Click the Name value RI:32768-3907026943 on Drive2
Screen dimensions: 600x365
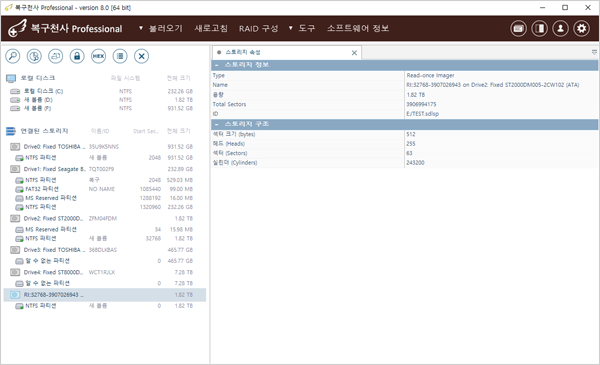point(492,85)
